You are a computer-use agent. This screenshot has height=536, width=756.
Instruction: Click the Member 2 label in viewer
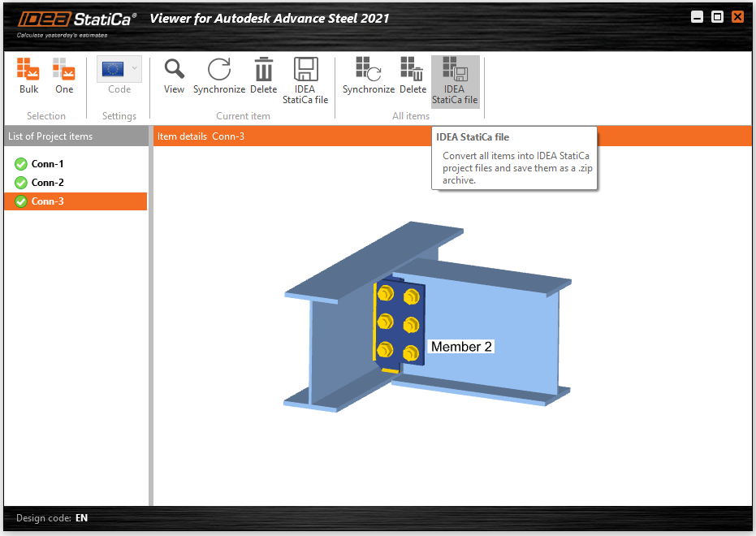point(461,347)
